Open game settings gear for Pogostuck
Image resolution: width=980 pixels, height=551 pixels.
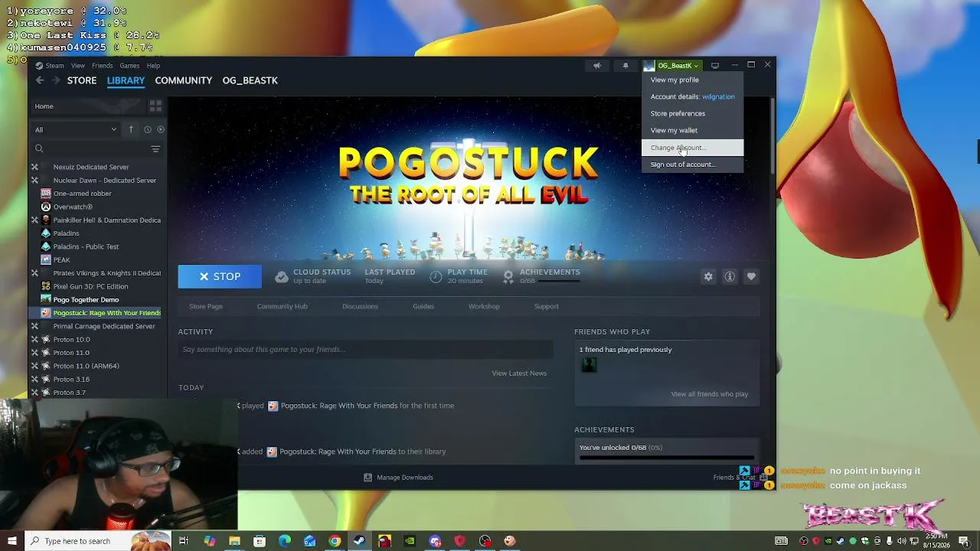tap(708, 276)
